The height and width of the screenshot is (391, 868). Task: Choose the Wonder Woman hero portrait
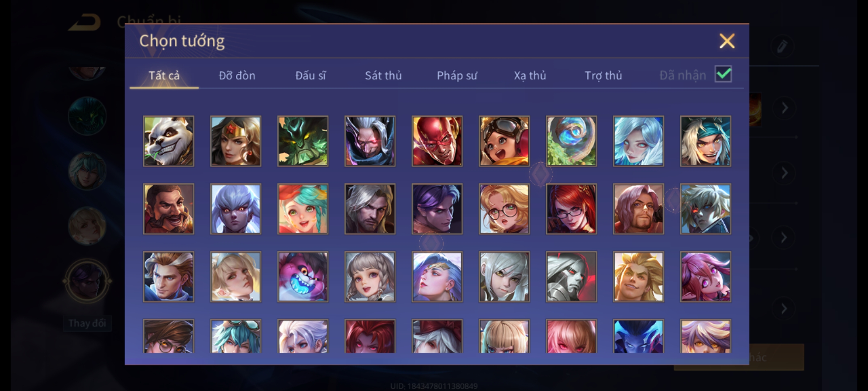[x=236, y=141]
